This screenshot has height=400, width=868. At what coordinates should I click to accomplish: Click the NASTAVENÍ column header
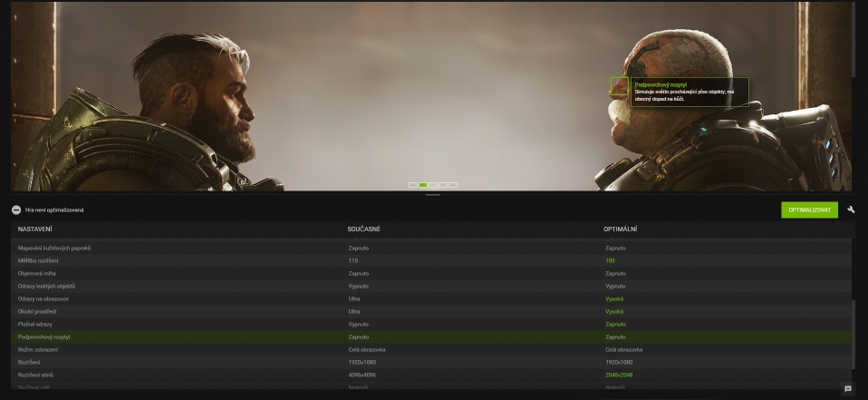[35, 229]
